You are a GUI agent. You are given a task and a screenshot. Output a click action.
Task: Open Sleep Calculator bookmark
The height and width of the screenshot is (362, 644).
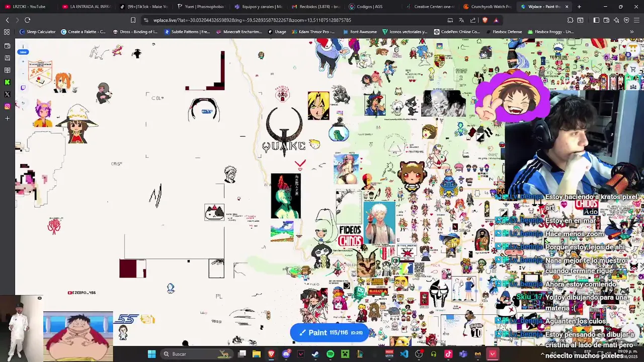[x=38, y=32]
